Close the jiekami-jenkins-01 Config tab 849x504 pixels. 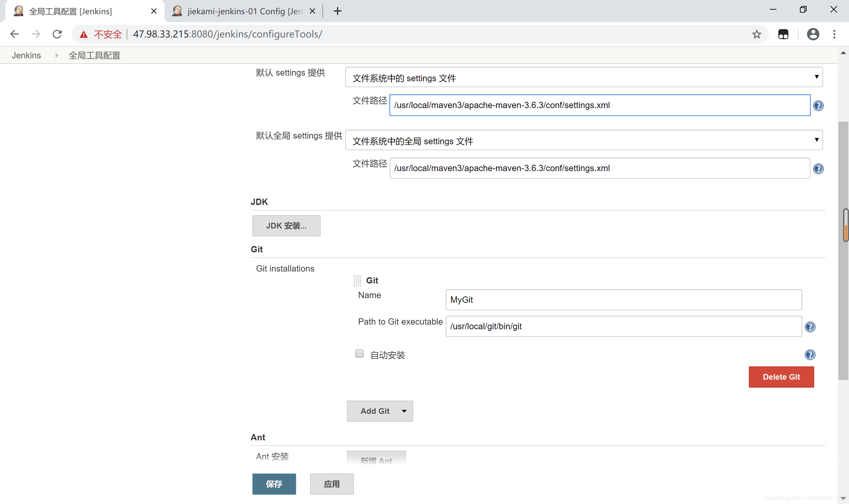point(312,11)
